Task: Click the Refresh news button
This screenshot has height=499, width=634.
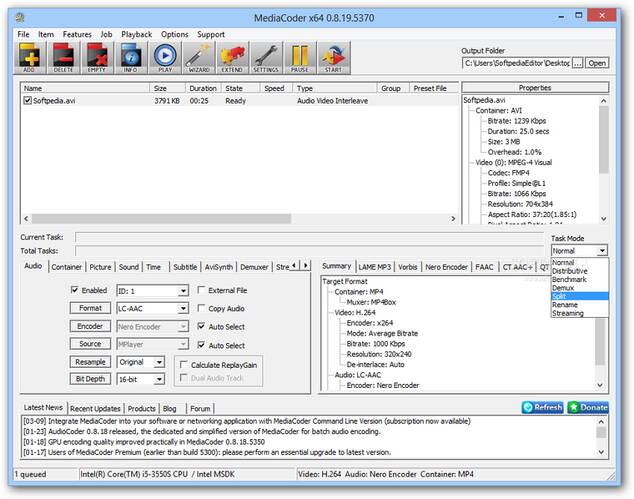Action: [x=543, y=407]
